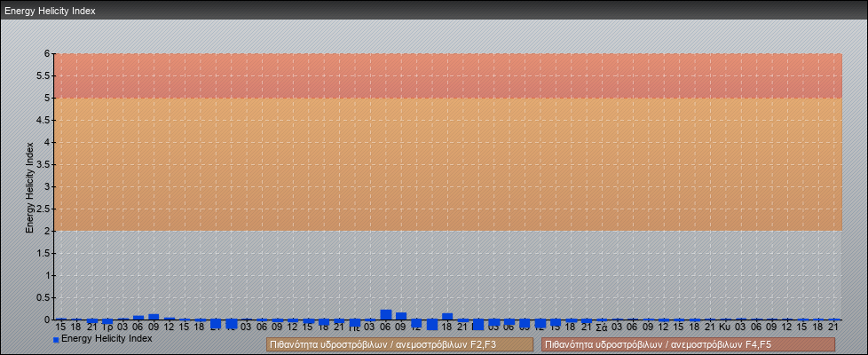The image size is (868, 355).
Task: Click the vertical Energy Helicity Index axis title
Action: pos(30,187)
